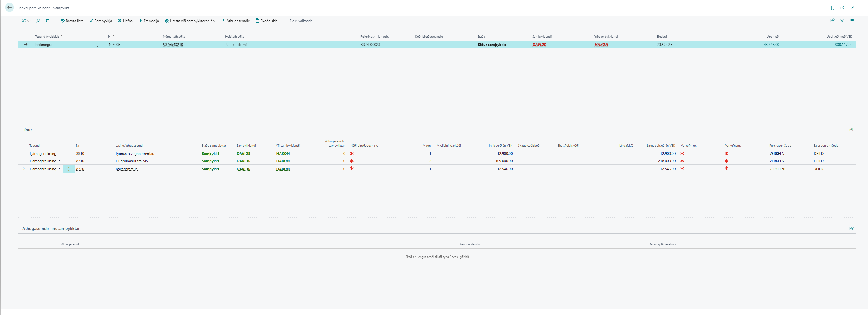The width and height of the screenshot is (868, 315).
Task: Open the Reikningur document link
Action: [x=44, y=45]
